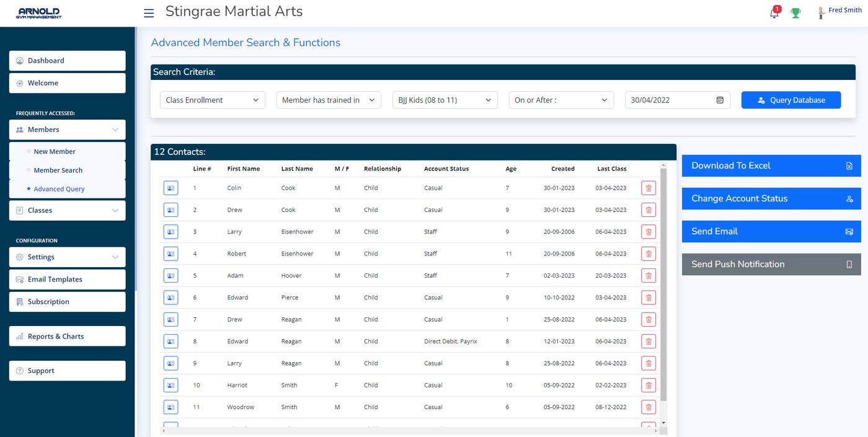The image size is (868, 437).
Task: Open Reports & Charts in sidebar
Action: (x=67, y=336)
